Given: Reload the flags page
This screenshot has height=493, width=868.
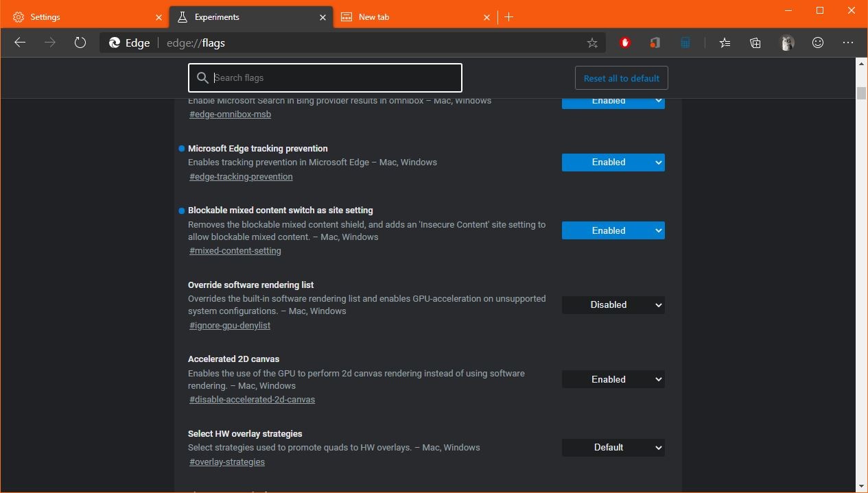Looking at the screenshot, I should point(80,43).
